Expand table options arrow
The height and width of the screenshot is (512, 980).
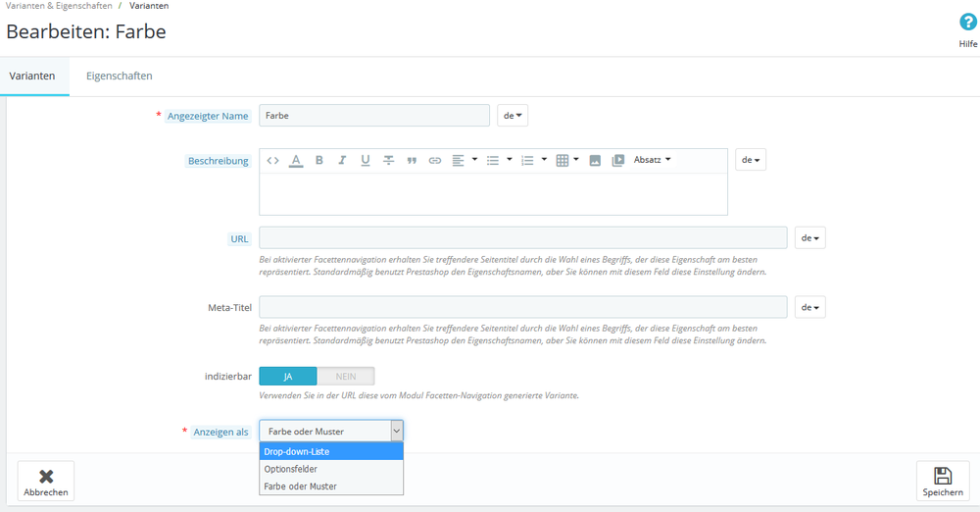[576, 160]
